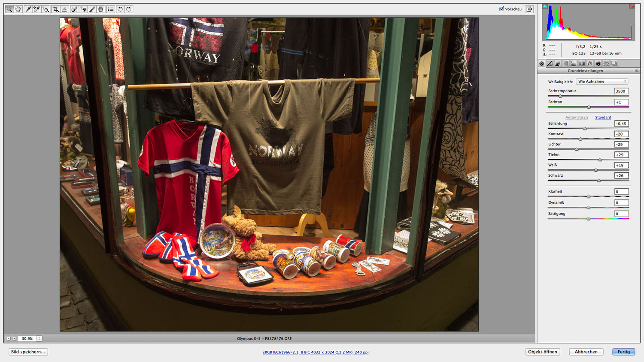
Task: Switch to the Snapshots tab
Action: click(614, 63)
